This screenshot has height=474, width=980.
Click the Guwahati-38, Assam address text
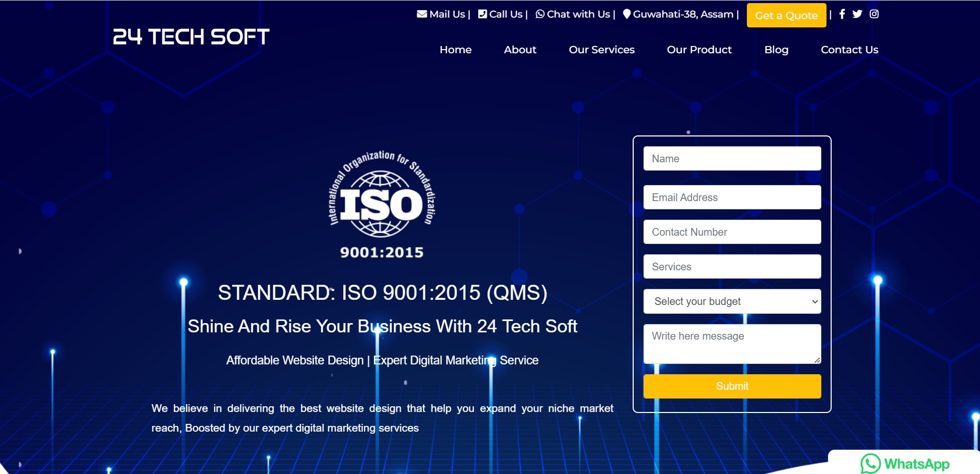tap(683, 14)
